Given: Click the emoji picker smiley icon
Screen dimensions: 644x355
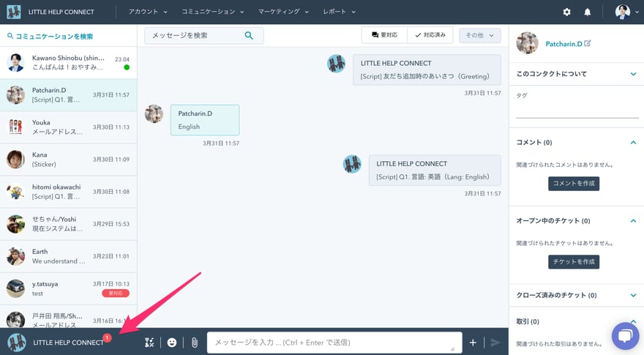Looking at the screenshot, I should pyautogui.click(x=172, y=342).
